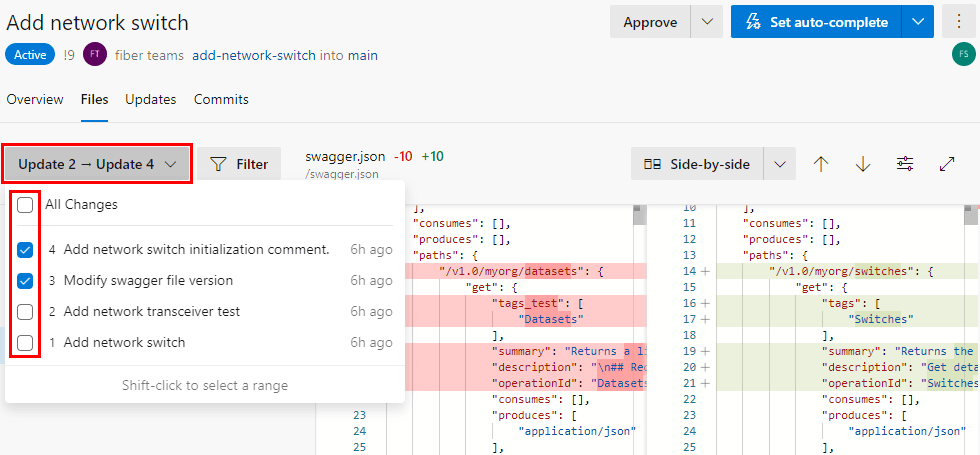Expand the Approve options dropdown arrow
This screenshot has height=455, width=980.
pyautogui.click(x=707, y=22)
